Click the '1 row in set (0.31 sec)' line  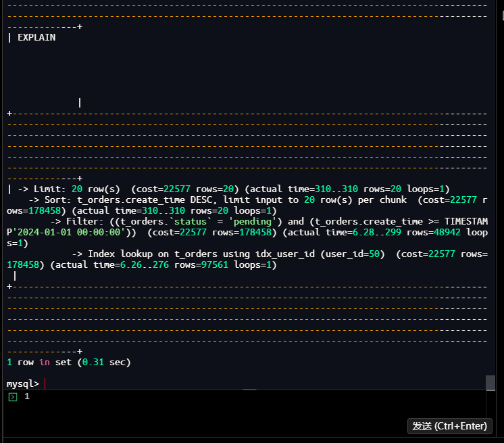68,363
